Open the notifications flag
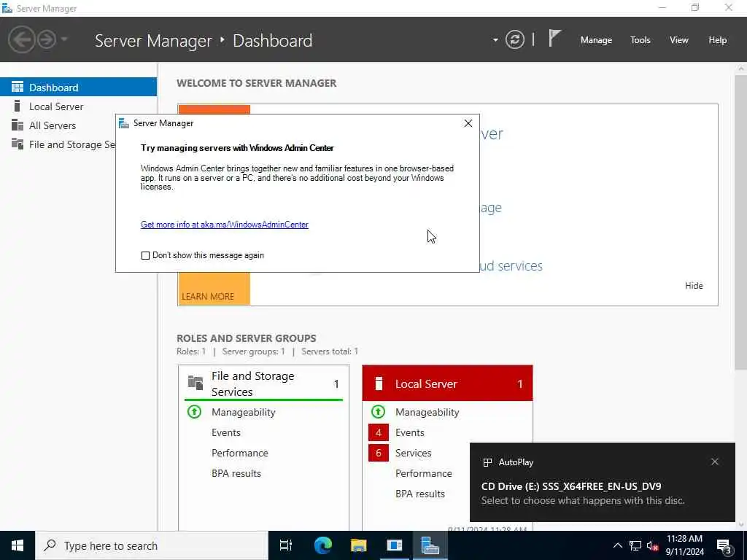This screenshot has height=560, width=747. point(554,38)
